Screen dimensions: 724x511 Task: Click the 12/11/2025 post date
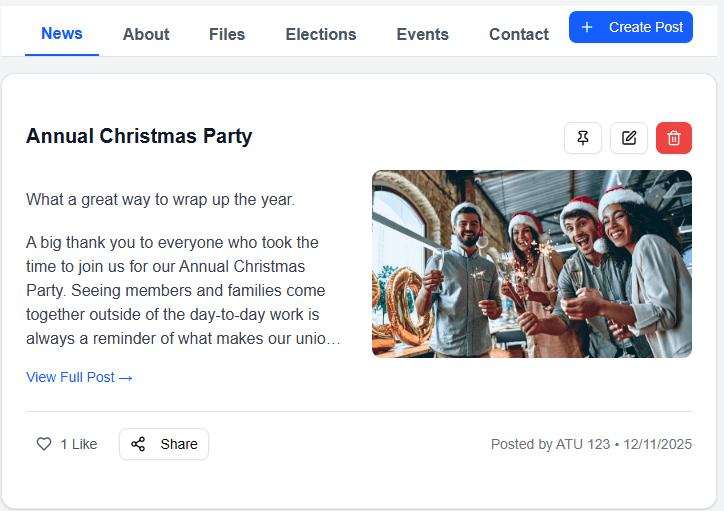click(657, 444)
